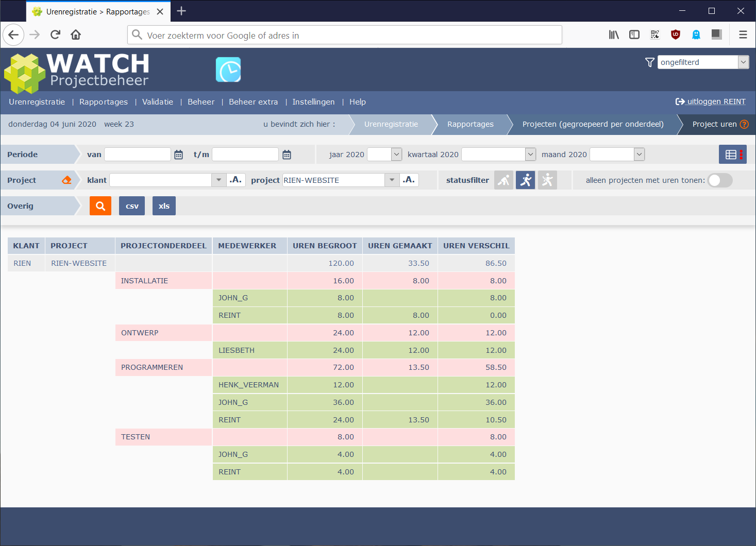Open the 'van' date calendar picker

click(178, 155)
